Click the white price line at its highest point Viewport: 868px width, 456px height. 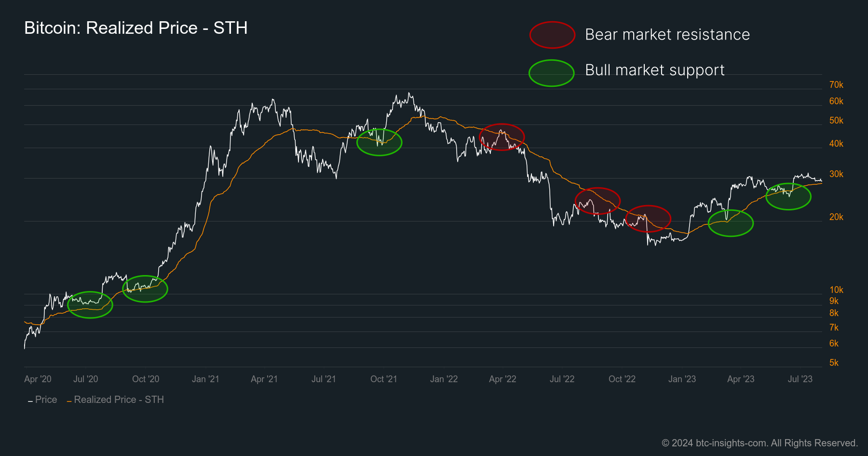[x=409, y=92]
